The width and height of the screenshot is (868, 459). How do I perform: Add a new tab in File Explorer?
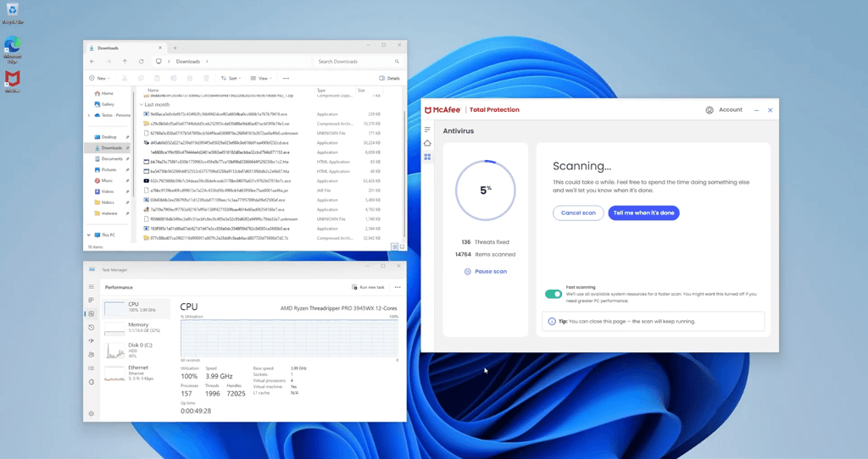click(x=175, y=48)
